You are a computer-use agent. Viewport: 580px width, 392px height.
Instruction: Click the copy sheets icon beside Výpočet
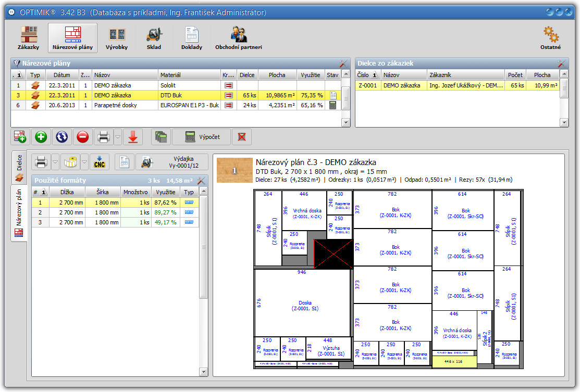tap(161, 137)
